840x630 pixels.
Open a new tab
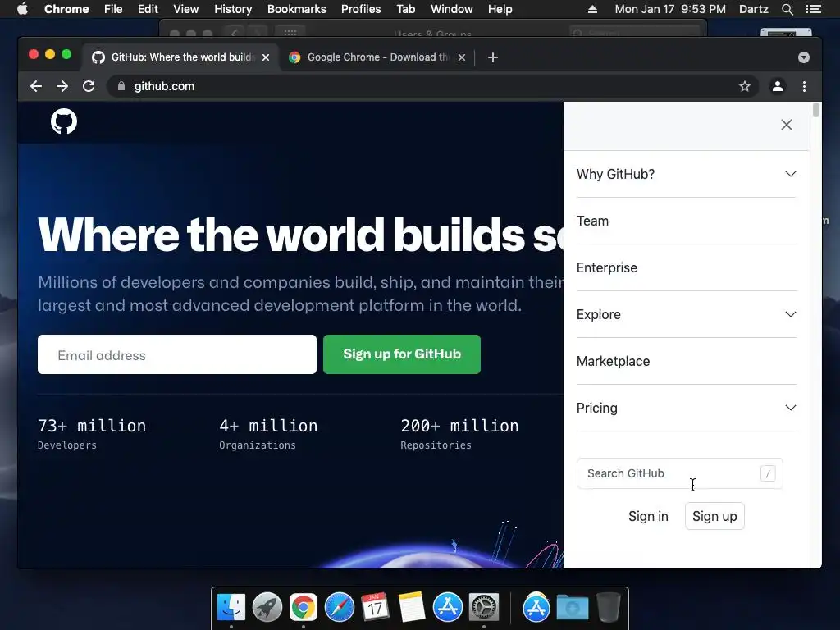[493, 57]
